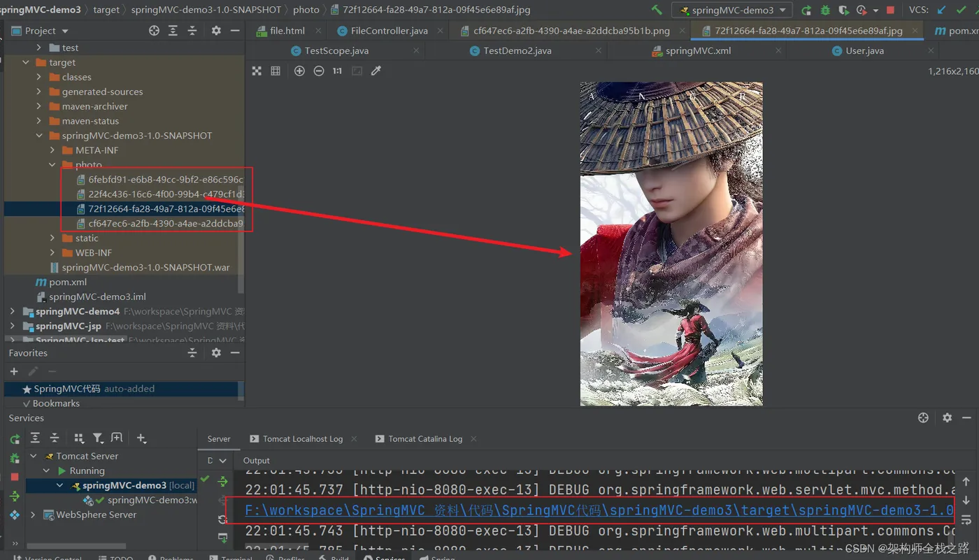Viewport: 979px width, 560px height.
Task: Collapse all nodes in the Project panel
Action: [x=192, y=31]
